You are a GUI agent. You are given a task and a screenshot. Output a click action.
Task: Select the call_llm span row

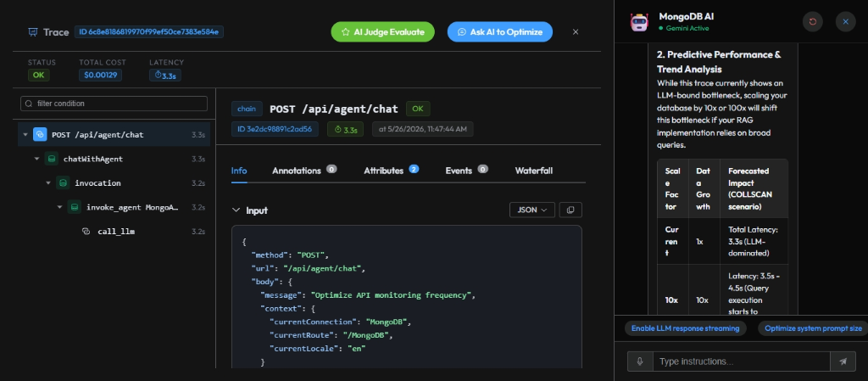[114, 232]
